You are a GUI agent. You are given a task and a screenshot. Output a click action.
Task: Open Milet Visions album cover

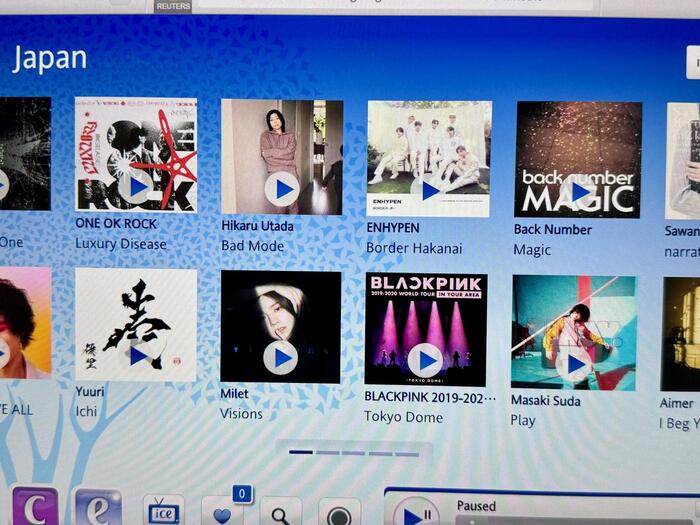[x=281, y=327]
